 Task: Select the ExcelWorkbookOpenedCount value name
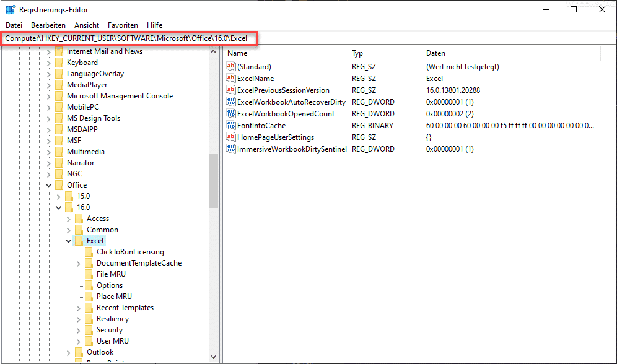[x=286, y=114]
